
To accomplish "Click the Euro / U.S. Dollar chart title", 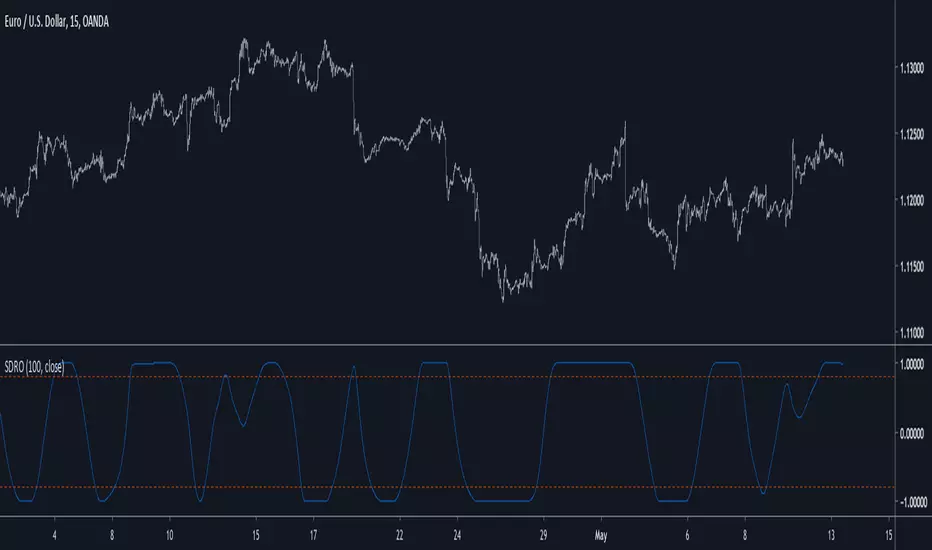I will [x=56, y=23].
